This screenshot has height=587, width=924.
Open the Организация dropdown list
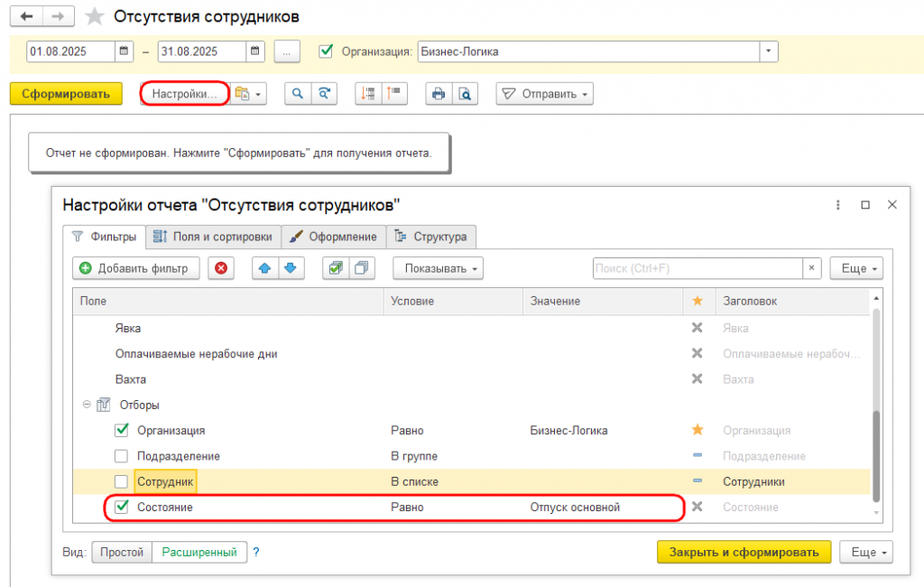(x=769, y=51)
